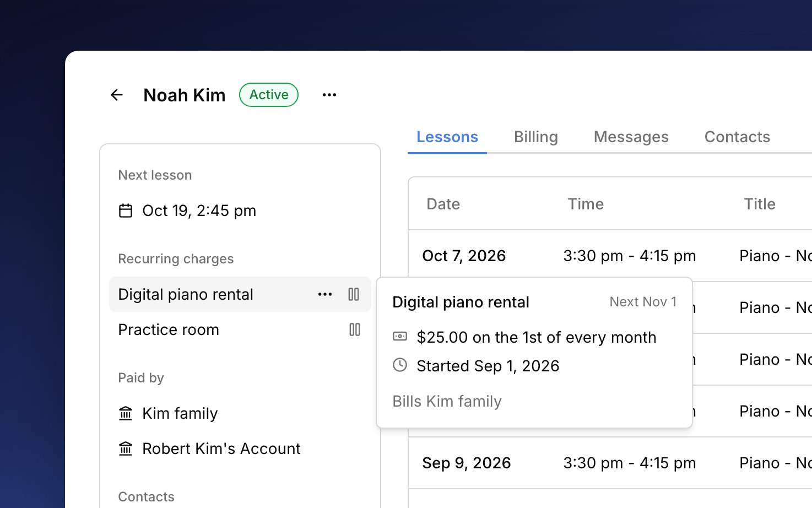Click Next Nov 1 in the popup

coord(643,302)
